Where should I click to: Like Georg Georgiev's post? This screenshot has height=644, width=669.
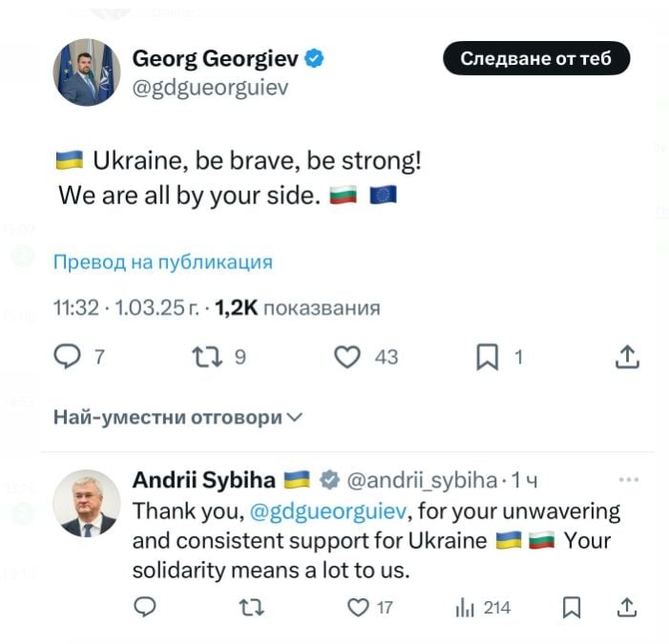[349, 358]
